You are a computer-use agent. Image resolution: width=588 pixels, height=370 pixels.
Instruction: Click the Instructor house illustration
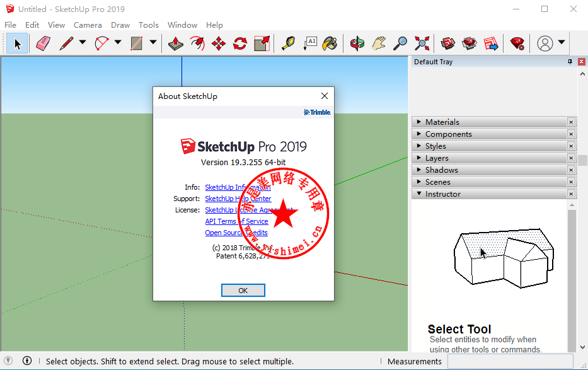504,258
